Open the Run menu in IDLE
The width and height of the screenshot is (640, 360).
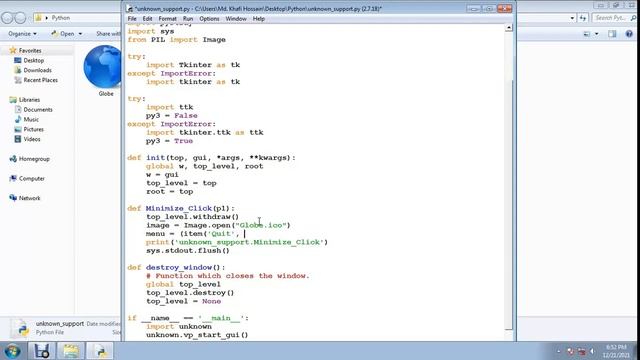pyautogui.click(x=188, y=19)
